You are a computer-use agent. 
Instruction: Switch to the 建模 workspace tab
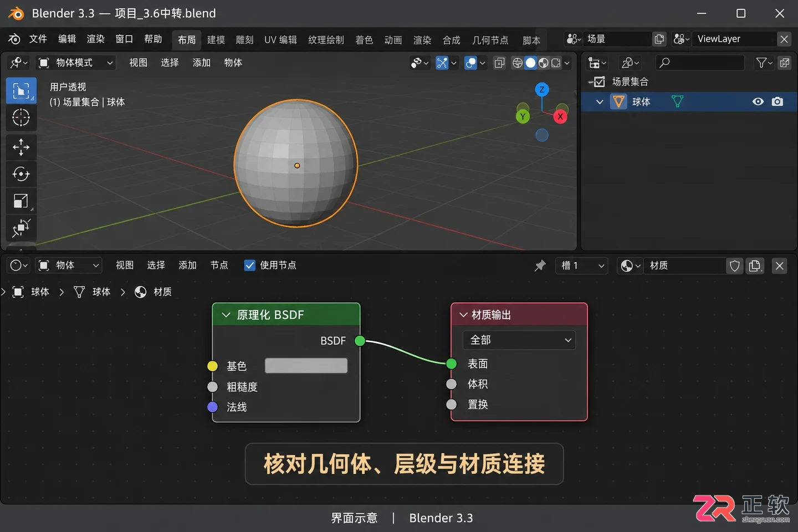216,40
